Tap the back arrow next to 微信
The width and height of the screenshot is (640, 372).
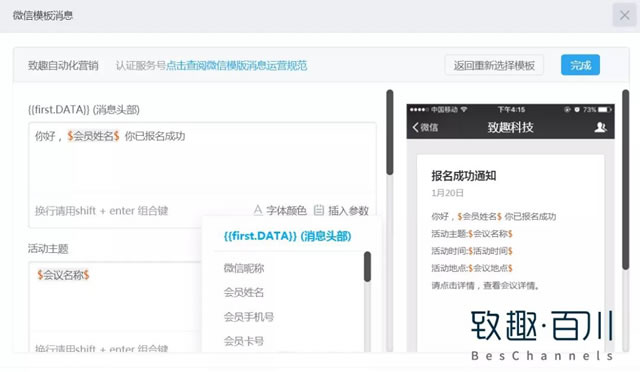[416, 127]
